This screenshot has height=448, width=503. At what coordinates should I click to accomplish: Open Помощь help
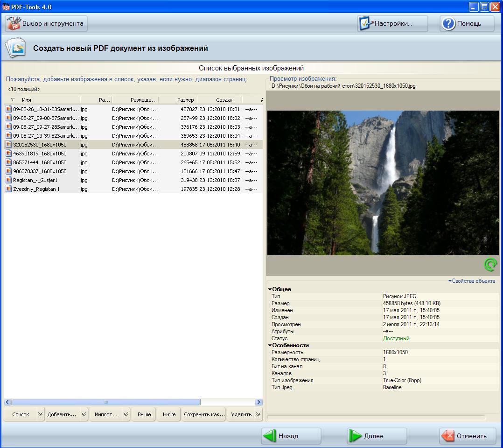pos(467,23)
